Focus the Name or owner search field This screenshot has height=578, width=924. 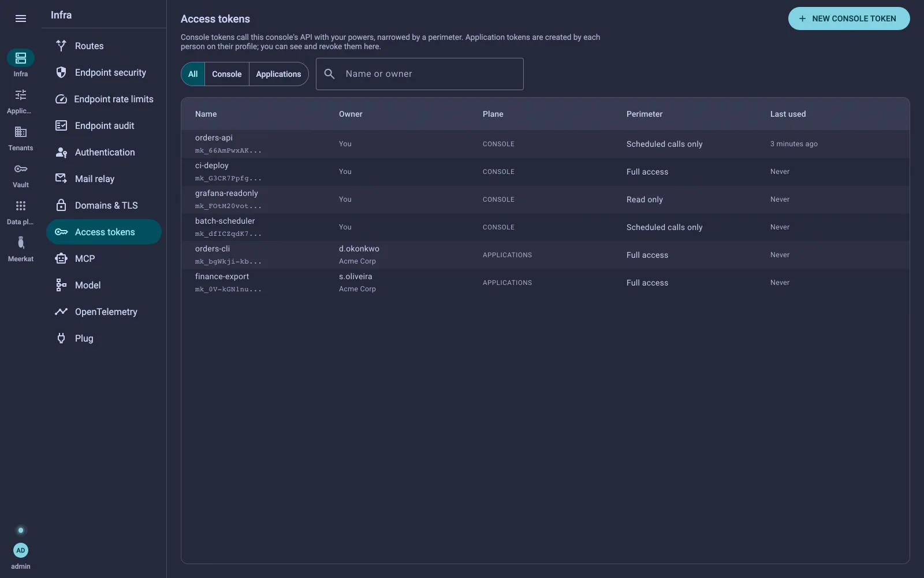click(x=420, y=74)
